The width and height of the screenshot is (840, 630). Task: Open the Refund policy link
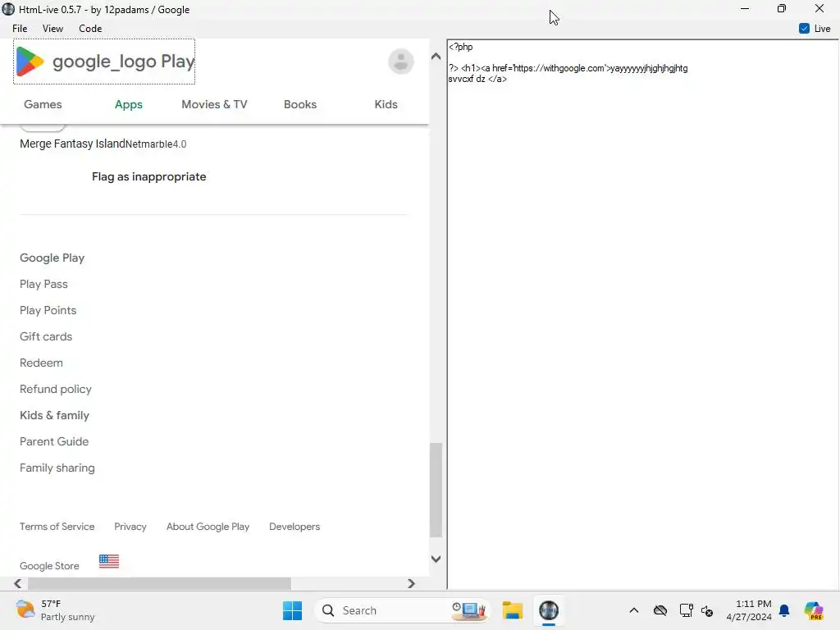(x=55, y=389)
